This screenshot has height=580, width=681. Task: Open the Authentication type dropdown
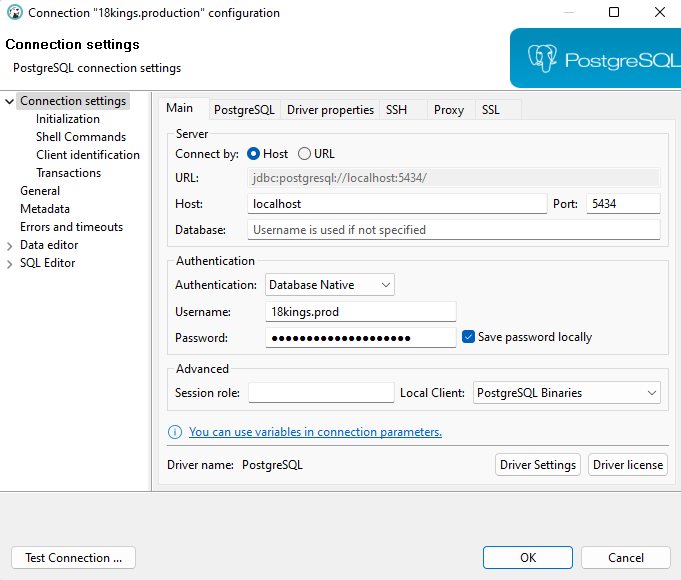(x=330, y=285)
